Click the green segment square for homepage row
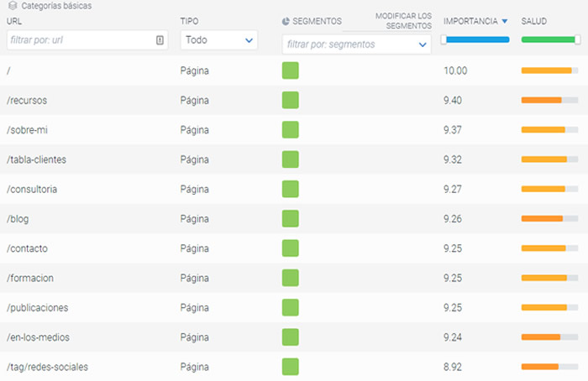The height and width of the screenshot is (381, 588). [x=291, y=70]
